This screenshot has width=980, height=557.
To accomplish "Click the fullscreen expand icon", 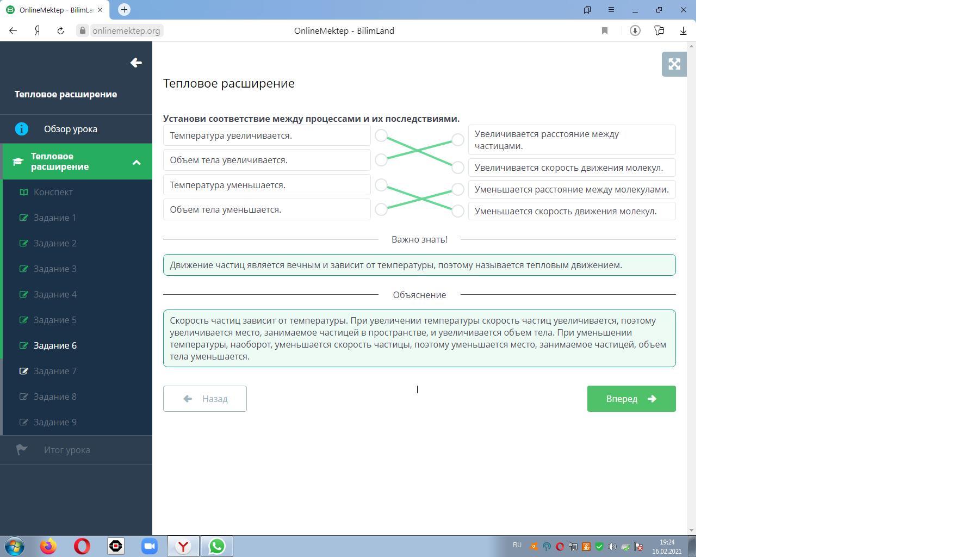I will tap(674, 64).
